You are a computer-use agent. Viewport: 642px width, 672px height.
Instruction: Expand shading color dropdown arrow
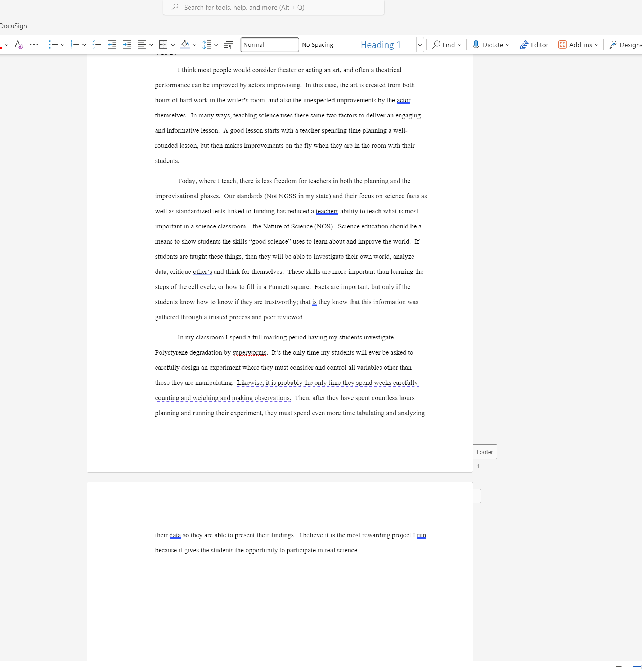194,45
